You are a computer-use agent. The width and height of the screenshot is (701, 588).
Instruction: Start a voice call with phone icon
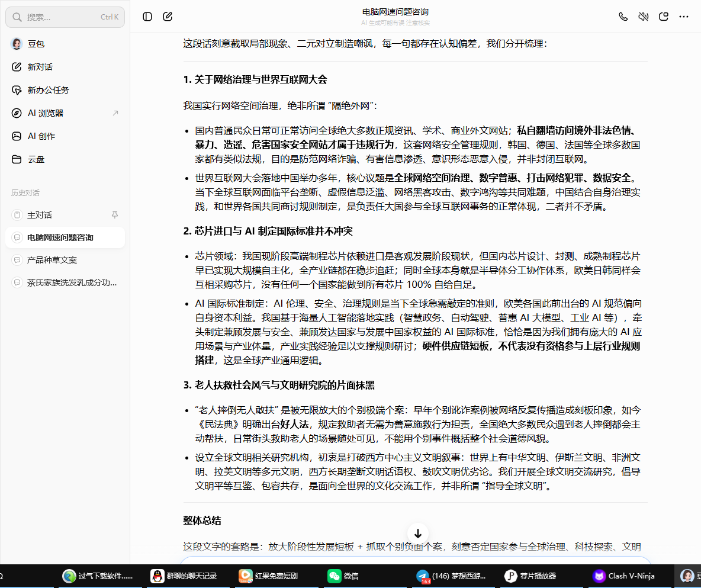pyautogui.click(x=623, y=17)
